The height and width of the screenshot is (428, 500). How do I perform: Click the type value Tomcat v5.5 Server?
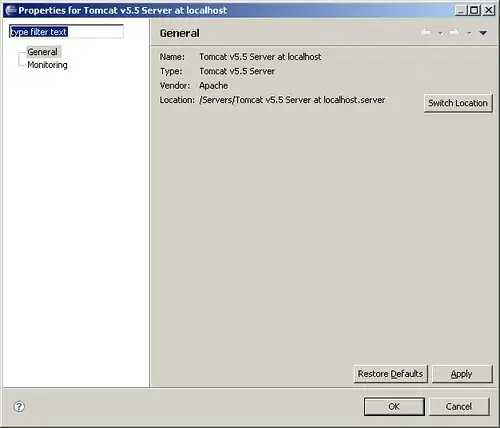pyautogui.click(x=237, y=71)
